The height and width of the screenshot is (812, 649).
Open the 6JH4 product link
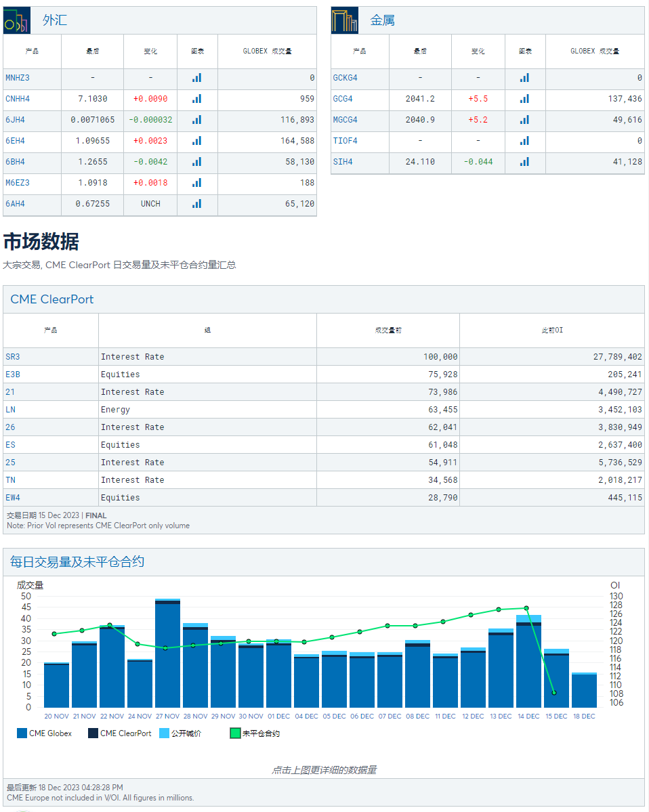(15, 120)
